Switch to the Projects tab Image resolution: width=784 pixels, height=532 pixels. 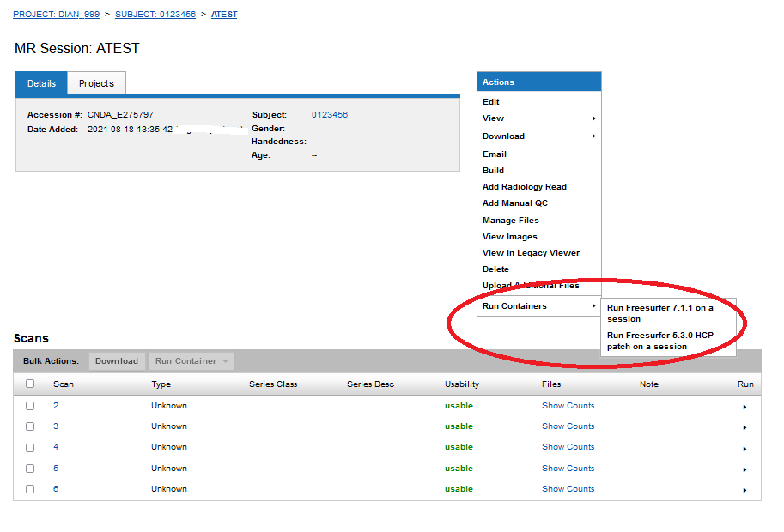coord(96,83)
